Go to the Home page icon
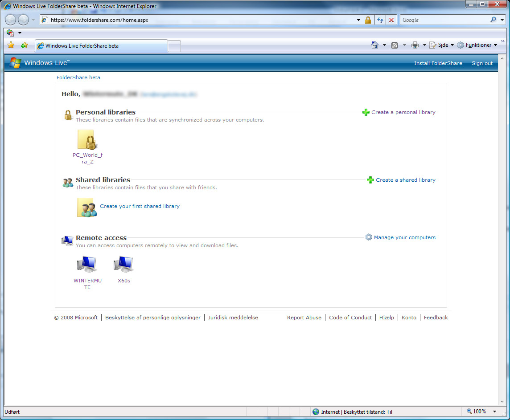510x420 pixels. 374,45
